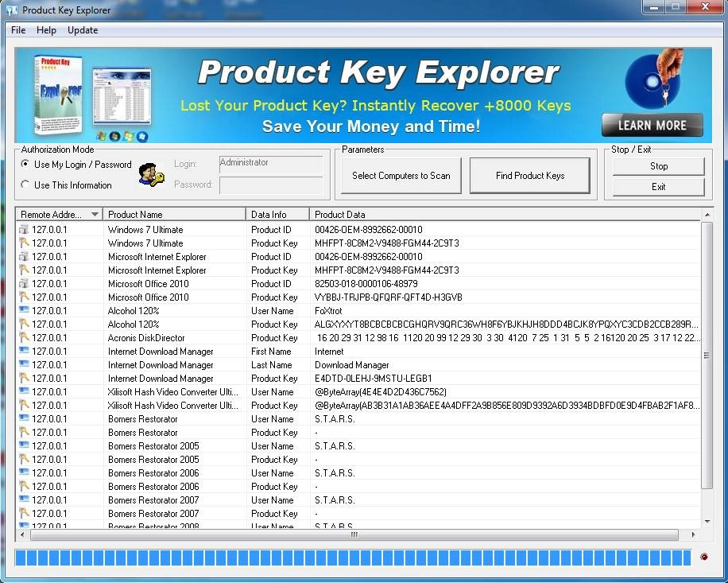This screenshot has width=728, height=583.
Task: Click the Download Manager last name value
Action: [352, 364]
